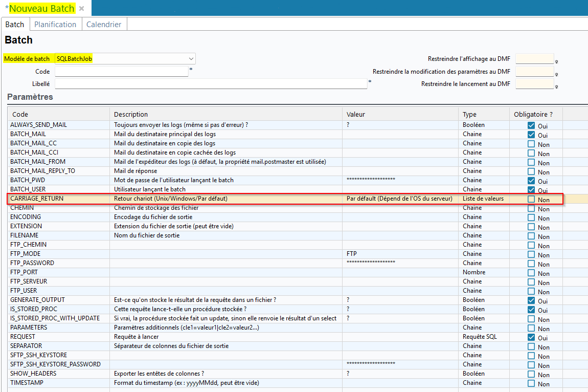
Task: Check Obligatoire for SHOW_HEADERS
Action: point(531,374)
